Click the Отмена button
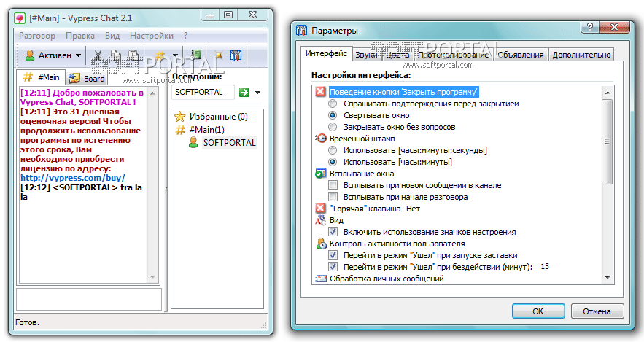The height and width of the screenshot is (342, 644). point(597,311)
